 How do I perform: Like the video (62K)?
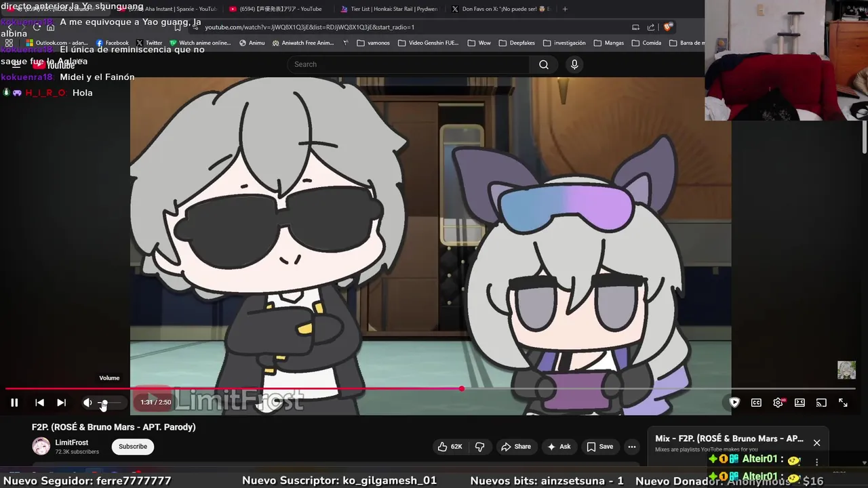tap(450, 447)
